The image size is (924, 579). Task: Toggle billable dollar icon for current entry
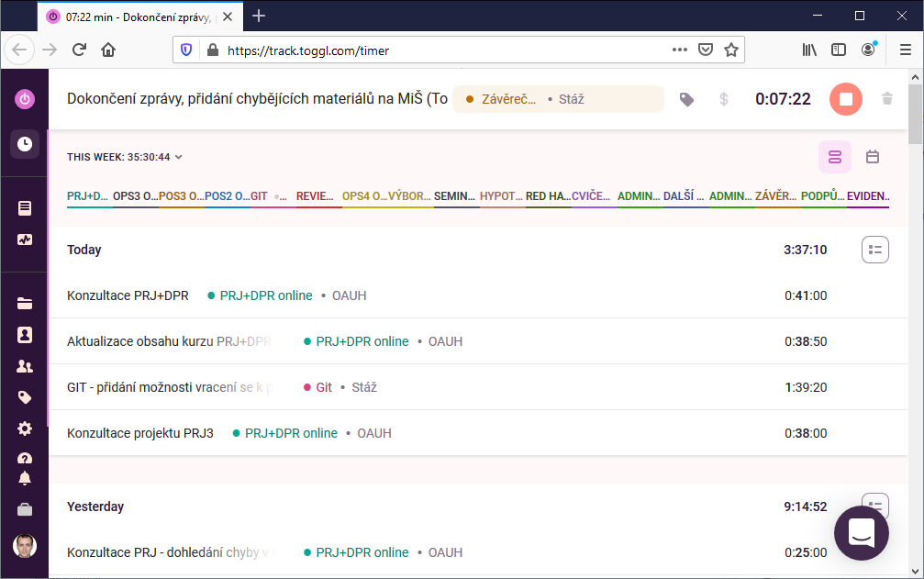click(723, 99)
